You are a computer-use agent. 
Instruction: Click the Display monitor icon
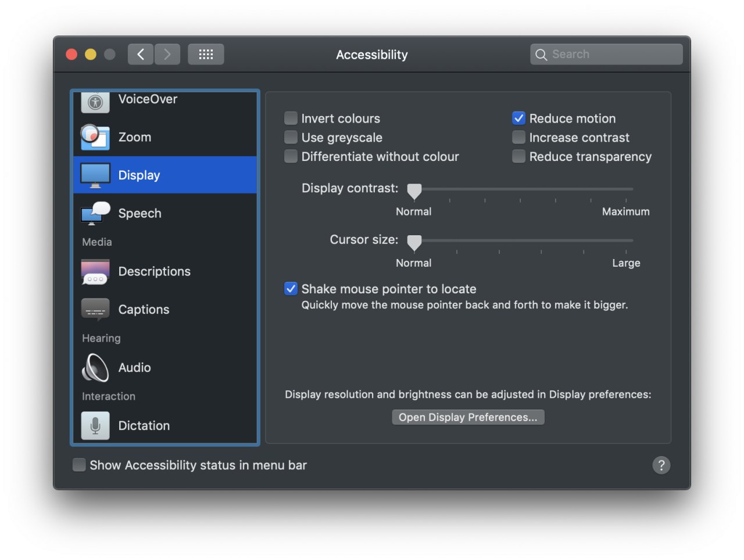[x=95, y=175]
